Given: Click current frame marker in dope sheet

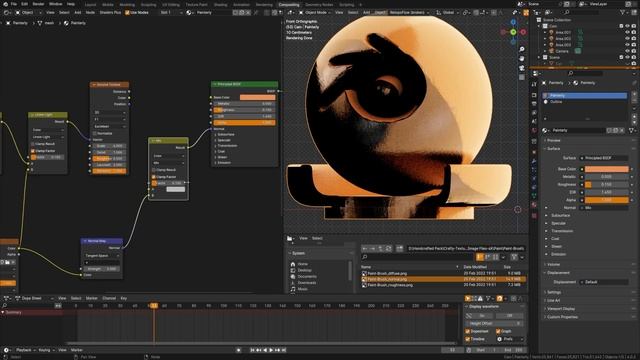Looking at the screenshot, I should coord(154,306).
